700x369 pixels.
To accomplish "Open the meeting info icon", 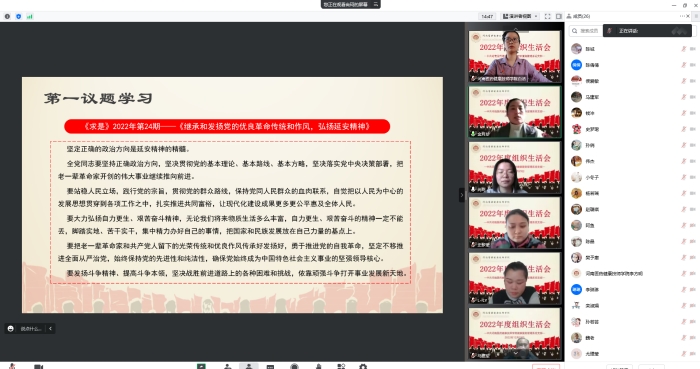I will pos(7,17).
